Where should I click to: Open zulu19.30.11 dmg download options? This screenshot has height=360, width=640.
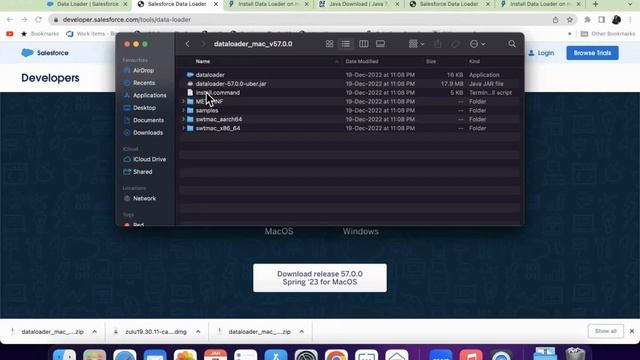pyautogui.click(x=198, y=331)
